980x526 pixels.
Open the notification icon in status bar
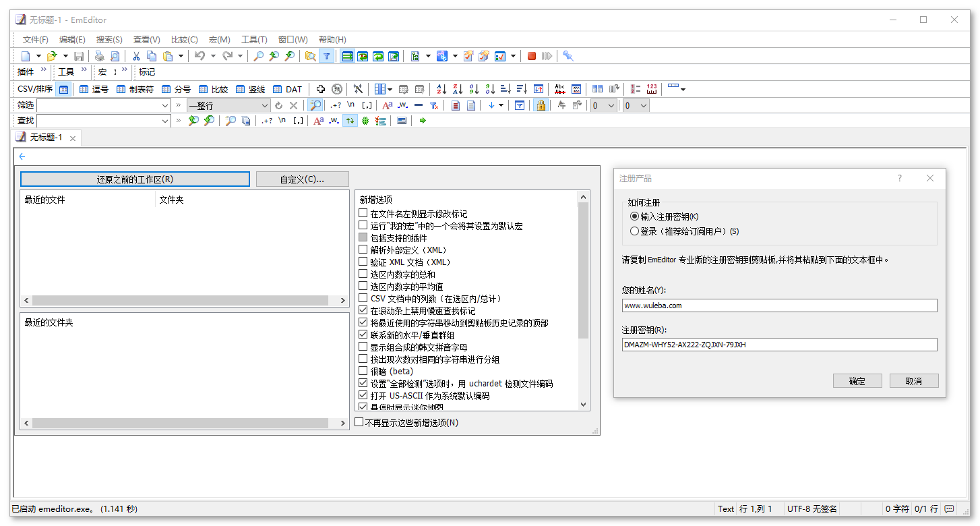coord(949,509)
